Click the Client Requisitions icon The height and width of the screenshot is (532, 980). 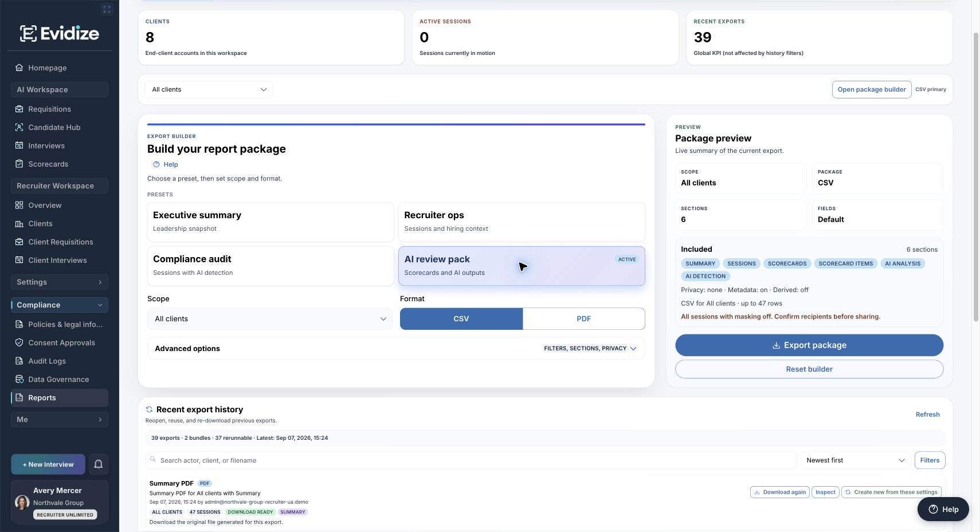[19, 242]
